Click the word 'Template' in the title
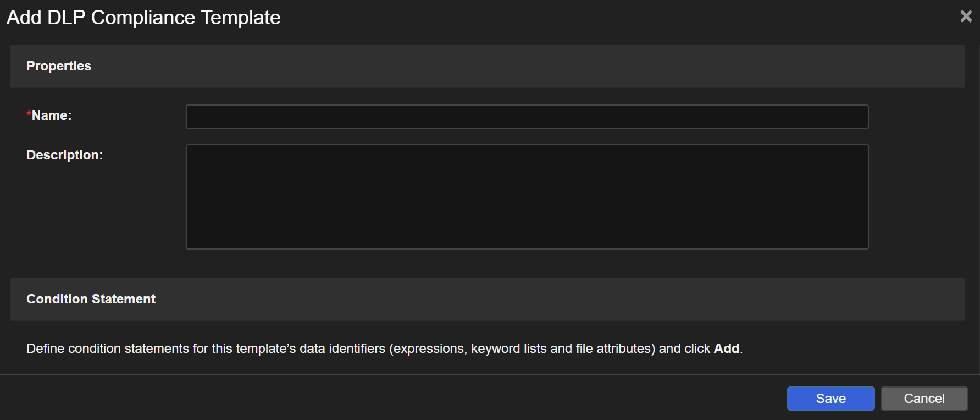 coord(240,18)
